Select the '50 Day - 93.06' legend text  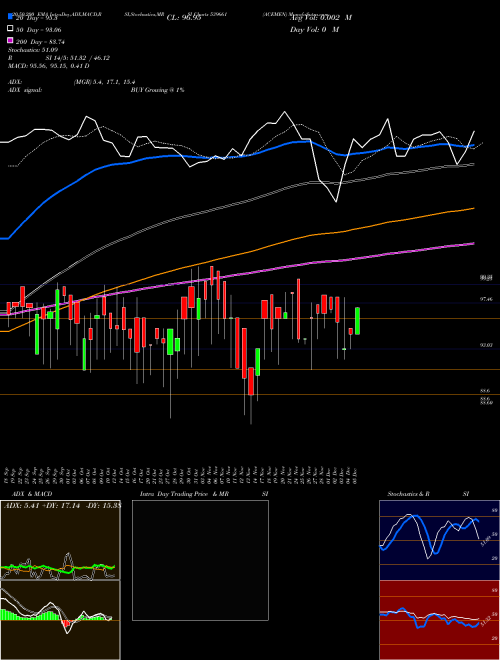click(x=38, y=29)
